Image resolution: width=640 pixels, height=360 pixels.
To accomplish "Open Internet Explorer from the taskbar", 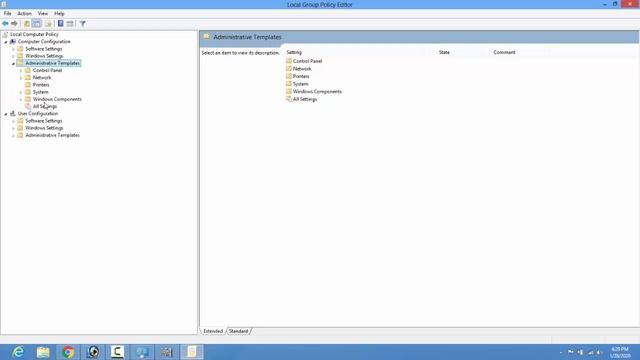I will click(x=18, y=352).
